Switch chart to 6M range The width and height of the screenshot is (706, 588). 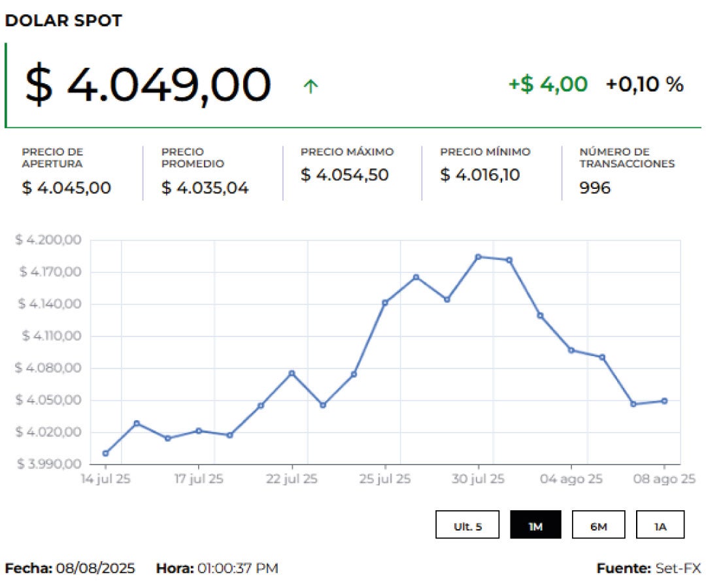click(598, 525)
